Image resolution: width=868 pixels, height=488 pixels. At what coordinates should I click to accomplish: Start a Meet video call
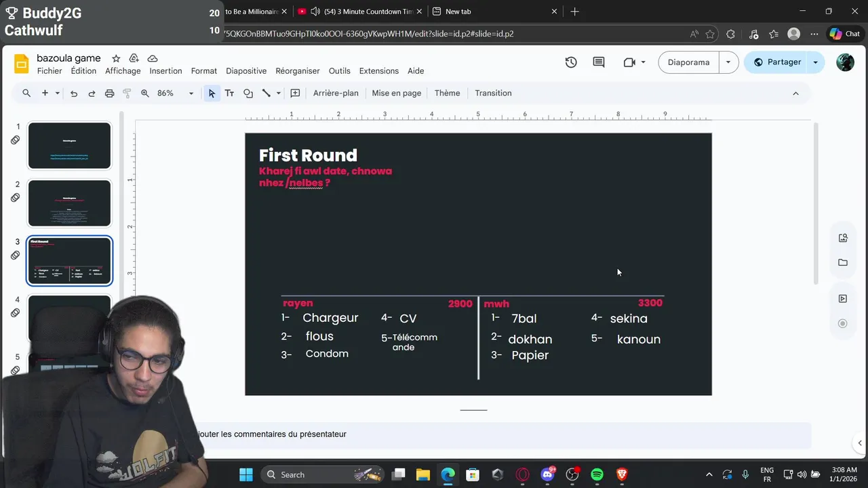click(629, 62)
